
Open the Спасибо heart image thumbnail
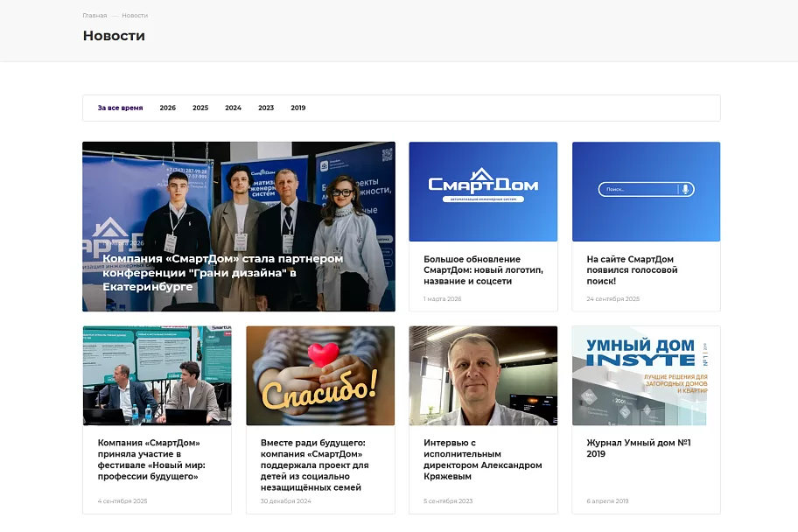coord(320,375)
